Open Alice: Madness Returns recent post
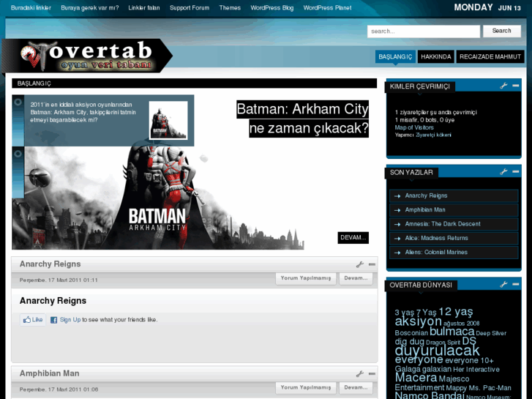This screenshot has height=399, width=532. pos(454,238)
